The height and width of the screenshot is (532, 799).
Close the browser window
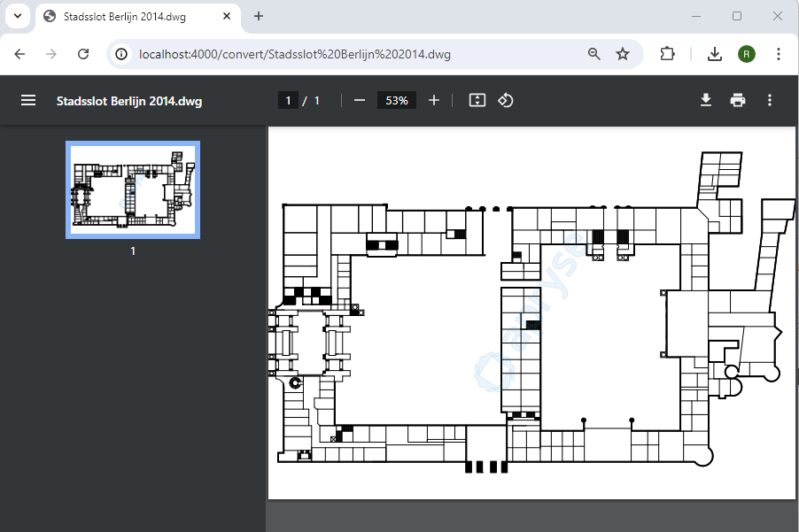coord(778,16)
